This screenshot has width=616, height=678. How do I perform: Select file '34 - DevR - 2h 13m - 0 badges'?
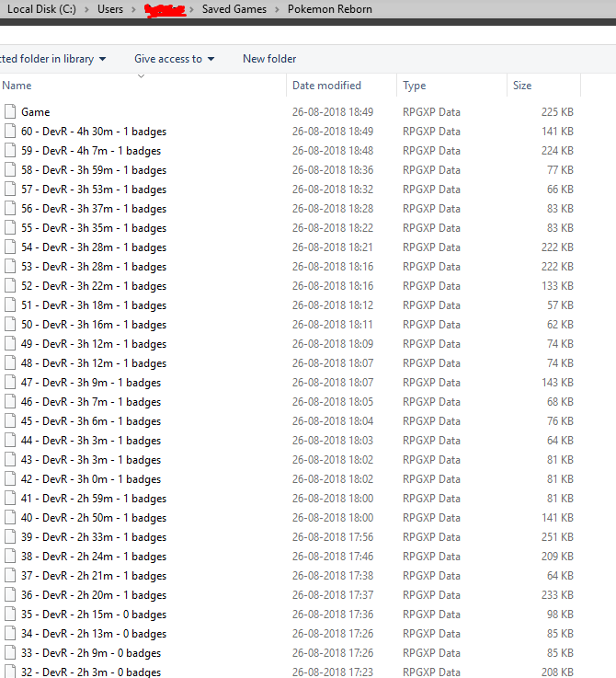coord(94,634)
